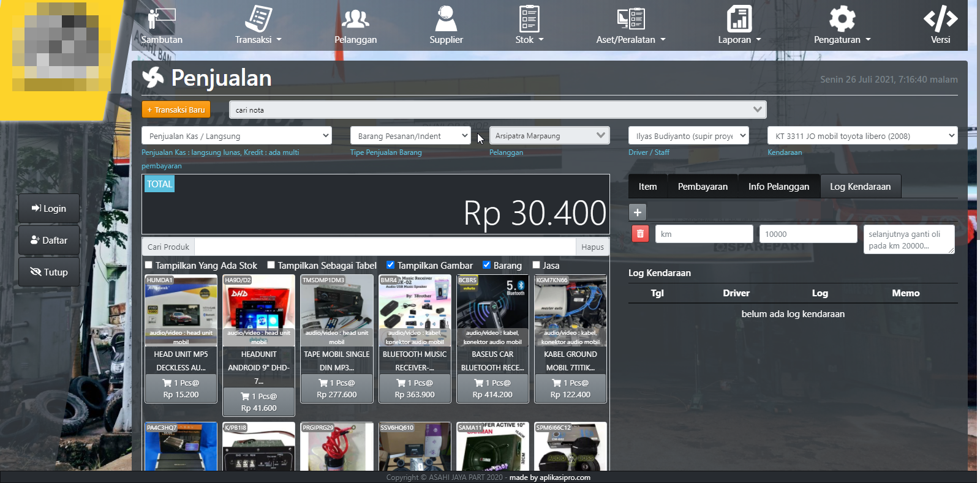Screen dimensions: 980x483
Task: Switch to the Info Pelanggan tab
Action: pos(778,187)
